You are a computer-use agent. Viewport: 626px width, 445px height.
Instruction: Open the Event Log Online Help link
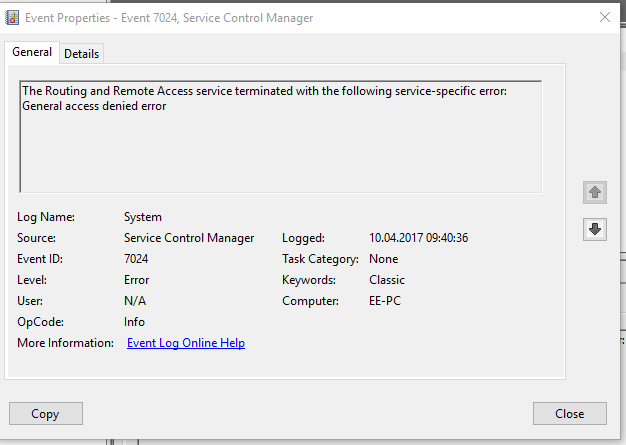(x=186, y=343)
